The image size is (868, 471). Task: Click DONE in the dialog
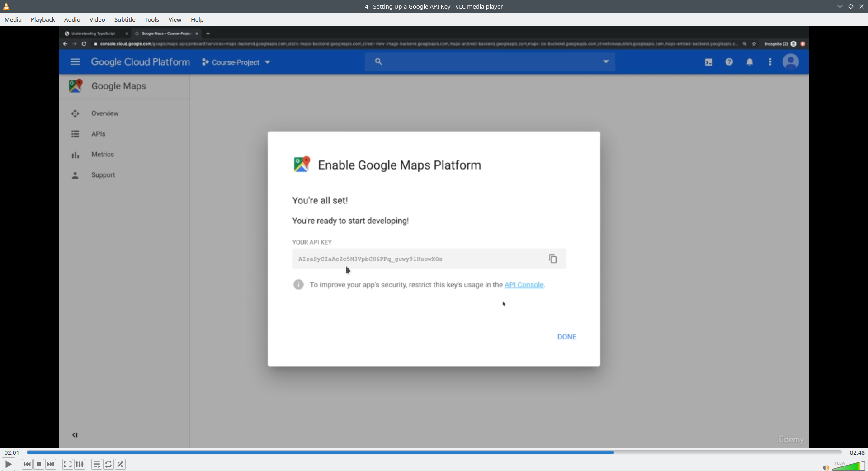click(x=567, y=337)
